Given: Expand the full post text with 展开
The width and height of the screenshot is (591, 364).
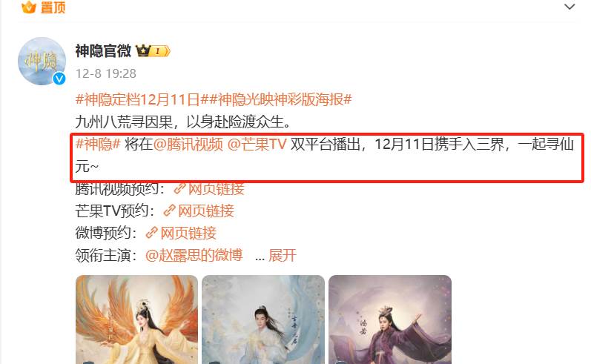Looking at the screenshot, I should tap(283, 255).
